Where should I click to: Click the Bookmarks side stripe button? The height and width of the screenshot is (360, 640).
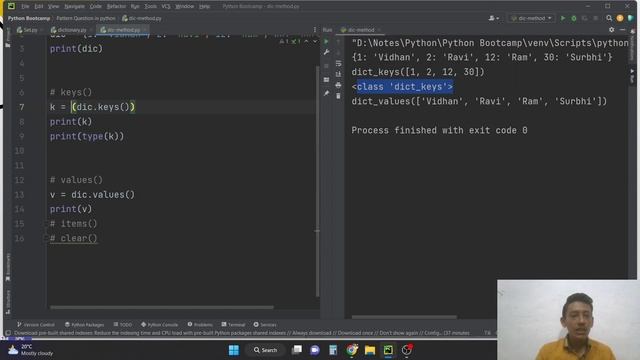click(x=8, y=267)
